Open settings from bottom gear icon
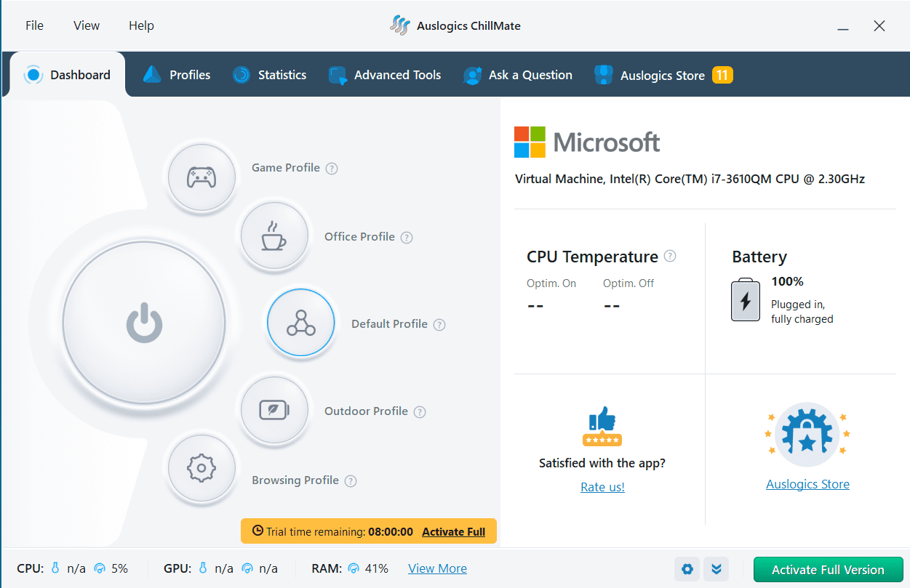Screen dimensions: 910x588 pos(687,569)
